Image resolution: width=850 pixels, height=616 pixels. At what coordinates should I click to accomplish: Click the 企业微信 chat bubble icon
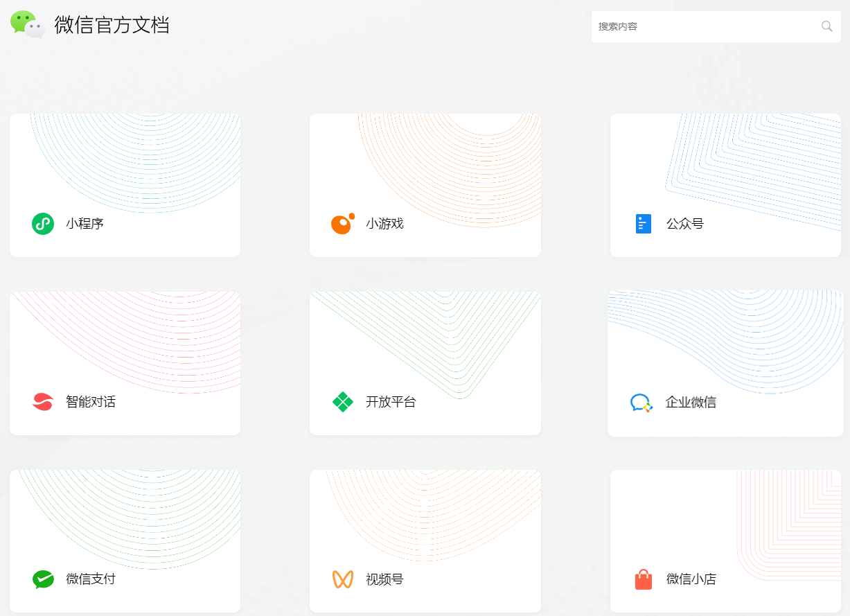[x=641, y=403]
